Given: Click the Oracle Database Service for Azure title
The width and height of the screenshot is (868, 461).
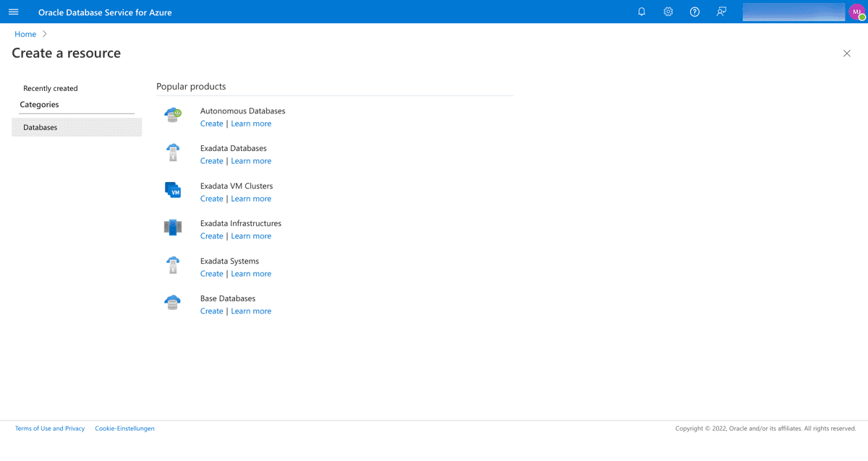Looking at the screenshot, I should pos(105,12).
